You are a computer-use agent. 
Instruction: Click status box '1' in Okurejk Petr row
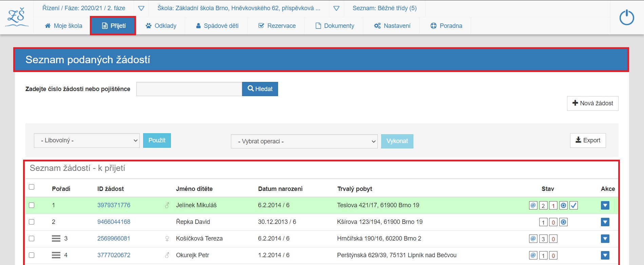(x=543, y=255)
